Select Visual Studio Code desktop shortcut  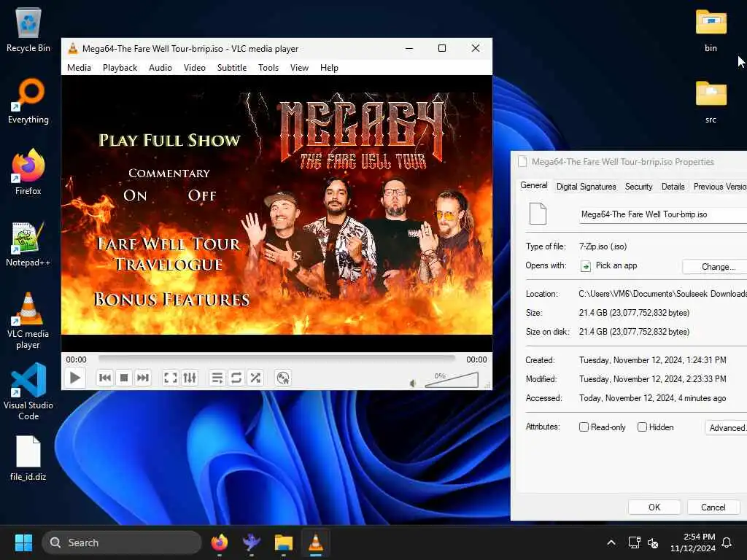click(x=28, y=392)
